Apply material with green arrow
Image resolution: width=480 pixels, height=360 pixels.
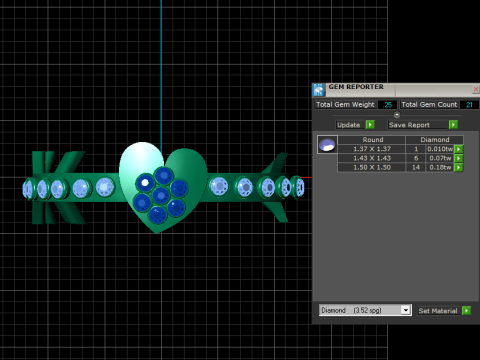tap(467, 311)
